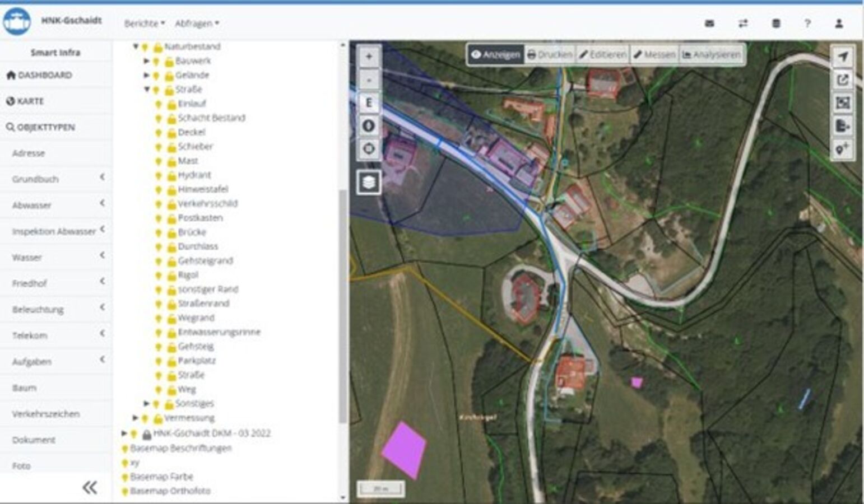Expand the Vermessung layer group
The image size is (864, 504).
pyautogui.click(x=135, y=418)
